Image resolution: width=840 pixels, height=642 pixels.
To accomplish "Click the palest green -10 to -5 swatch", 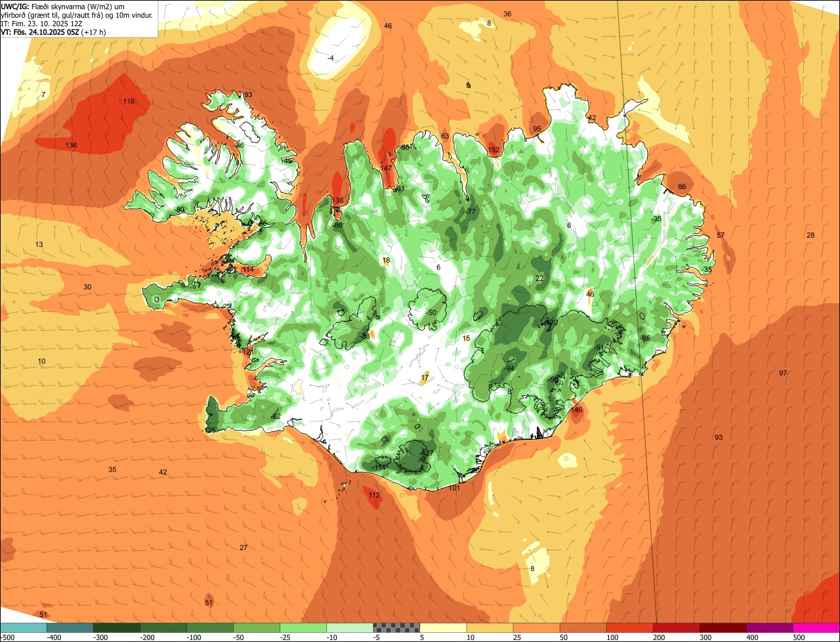I will tap(350, 628).
